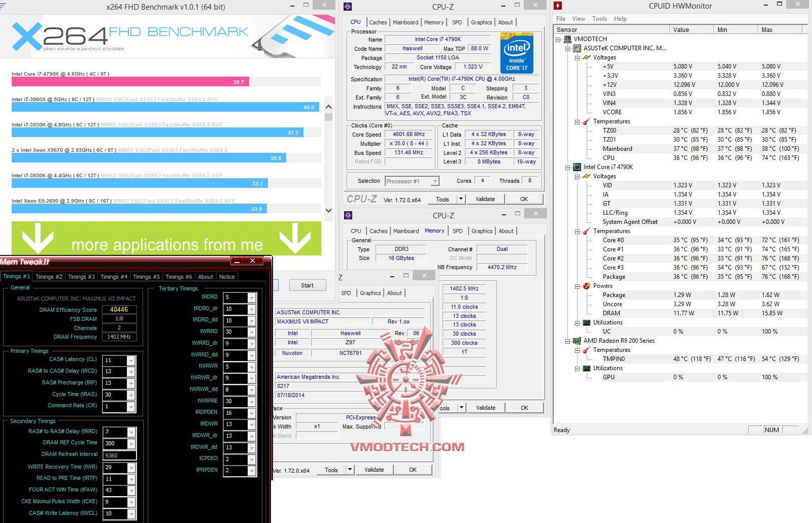
Task: Open the RAS# to RAS# Delay (tRRD) dropdown
Action: pyautogui.click(x=131, y=432)
